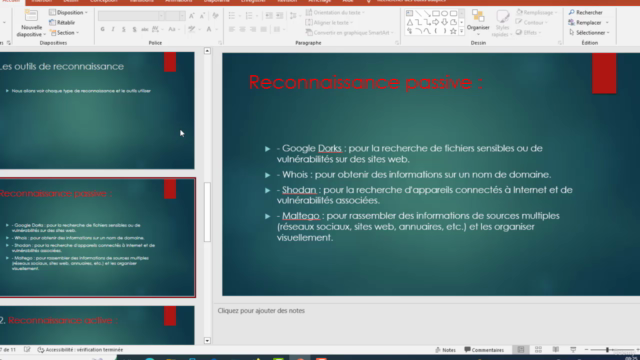Toggle text shadow formatting
The width and height of the screenshot is (640, 360).
[x=134, y=29]
